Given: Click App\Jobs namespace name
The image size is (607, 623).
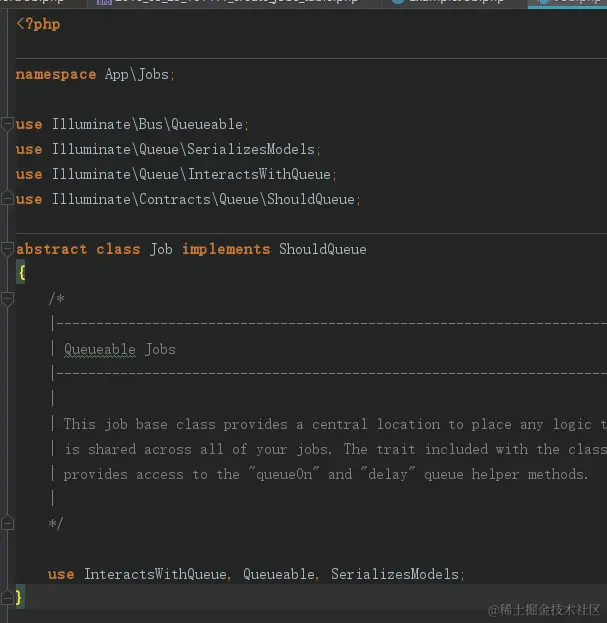Looking at the screenshot, I should (137, 74).
